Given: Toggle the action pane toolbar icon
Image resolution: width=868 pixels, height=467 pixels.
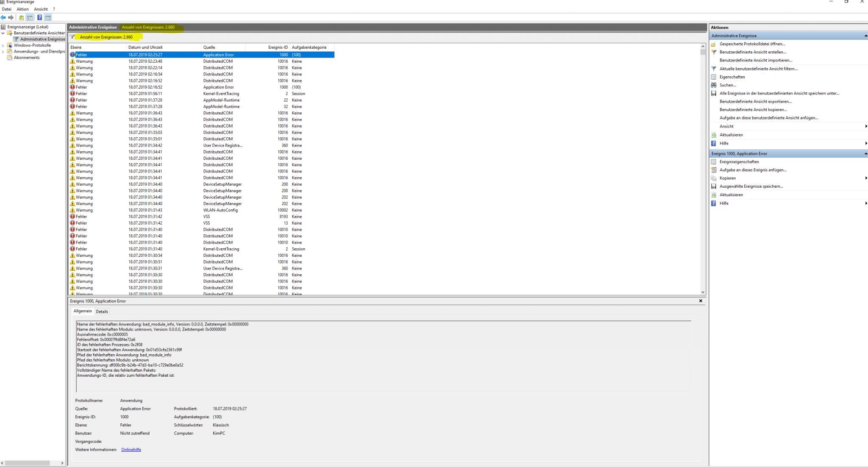Looking at the screenshot, I should [48, 17].
